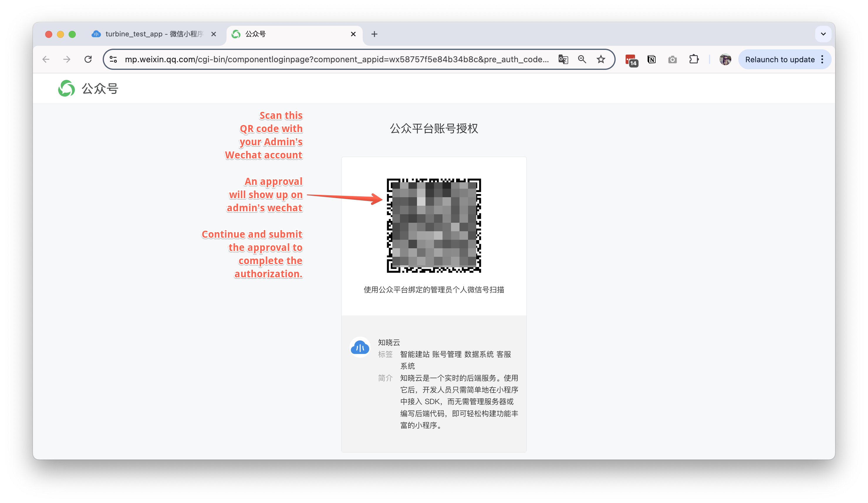Click the blue 知晓云 cloud logo

359,348
